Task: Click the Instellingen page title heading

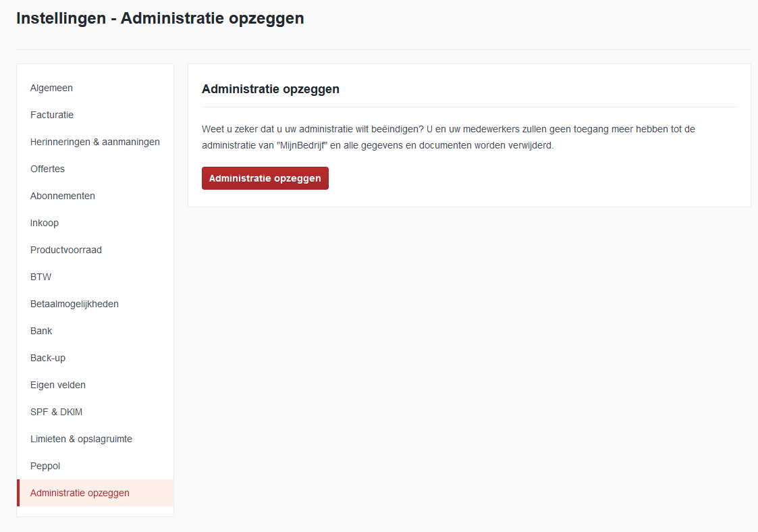Action: point(160,18)
